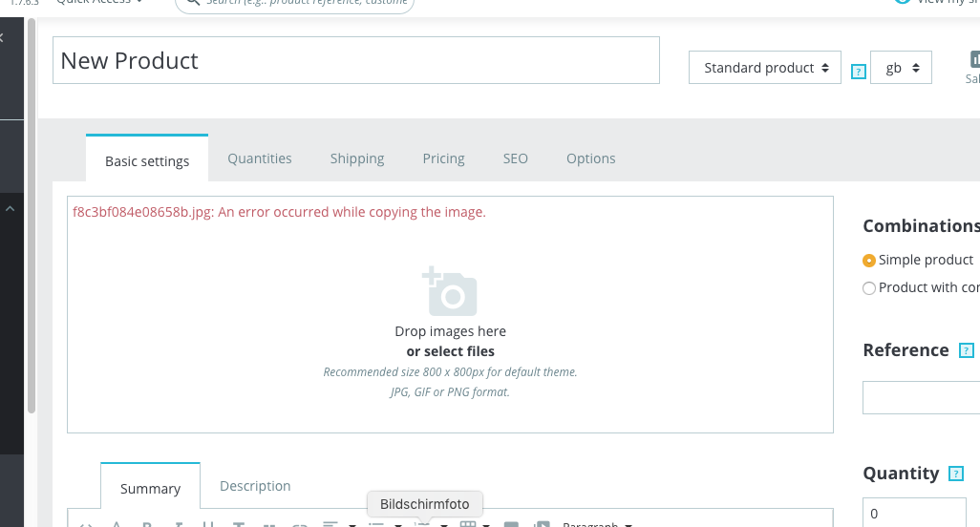Go to the Pricing tab
Image resolution: width=980 pixels, height=527 pixels.
pyautogui.click(x=443, y=158)
